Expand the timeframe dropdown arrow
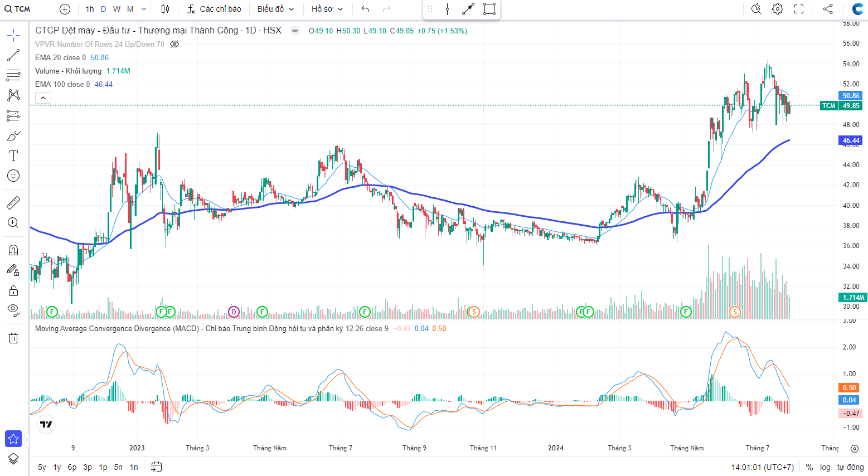The width and height of the screenshot is (868, 476). click(144, 9)
